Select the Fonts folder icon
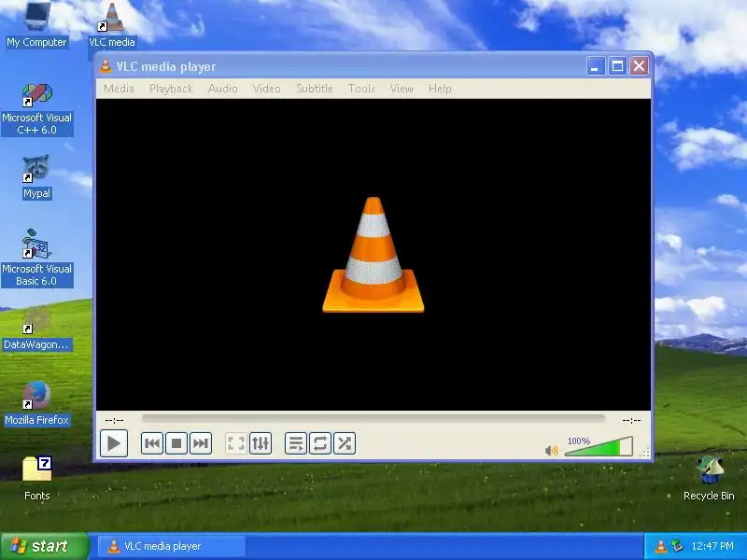The image size is (747, 560). [x=36, y=478]
